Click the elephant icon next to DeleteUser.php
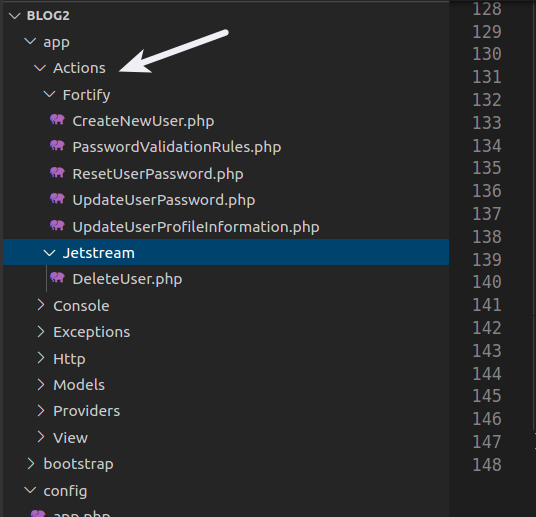 [x=57, y=278]
